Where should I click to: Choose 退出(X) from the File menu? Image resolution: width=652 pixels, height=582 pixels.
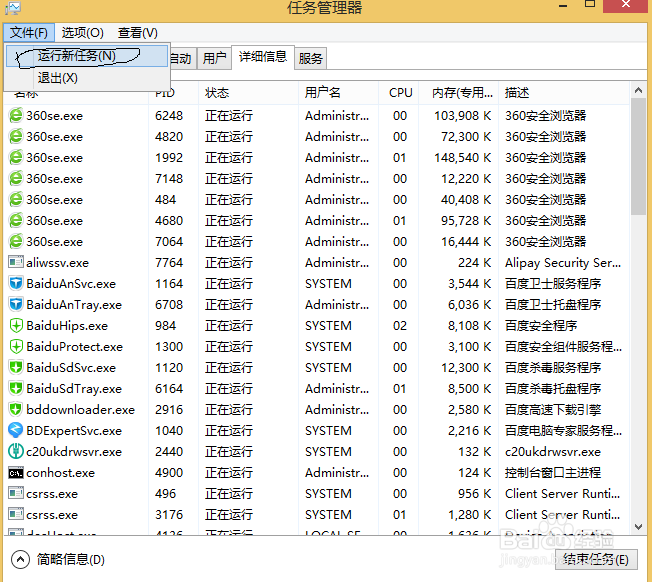point(87,78)
